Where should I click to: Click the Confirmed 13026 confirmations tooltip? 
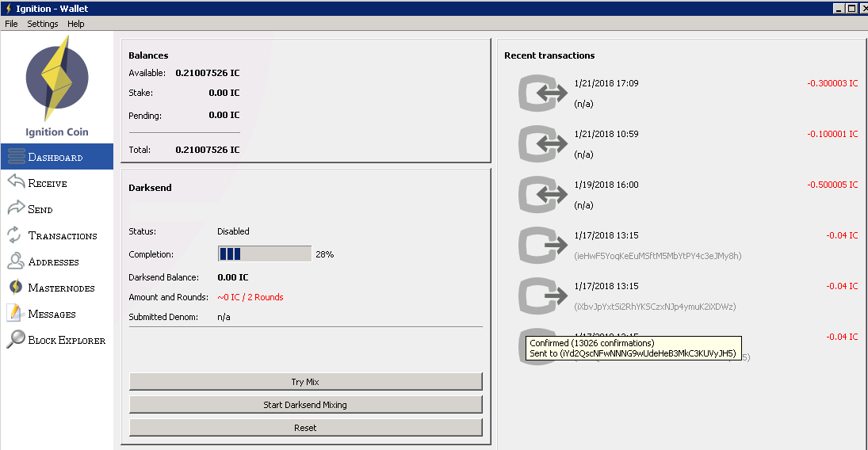click(x=633, y=348)
